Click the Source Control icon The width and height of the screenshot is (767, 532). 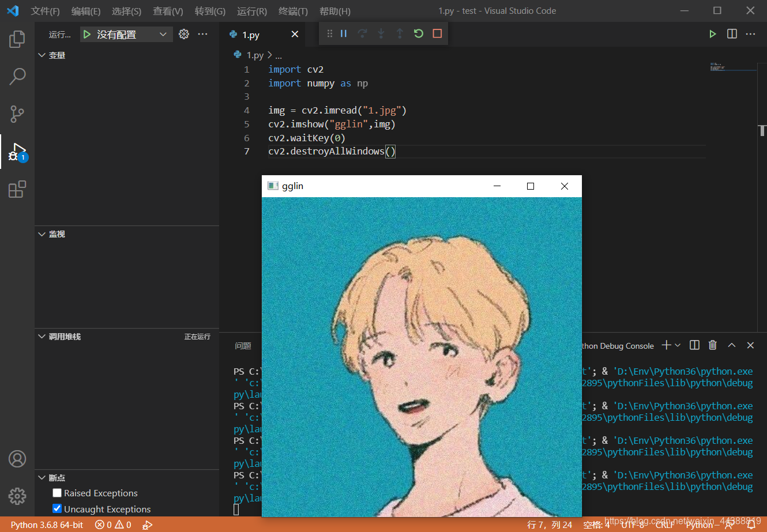[x=17, y=114]
